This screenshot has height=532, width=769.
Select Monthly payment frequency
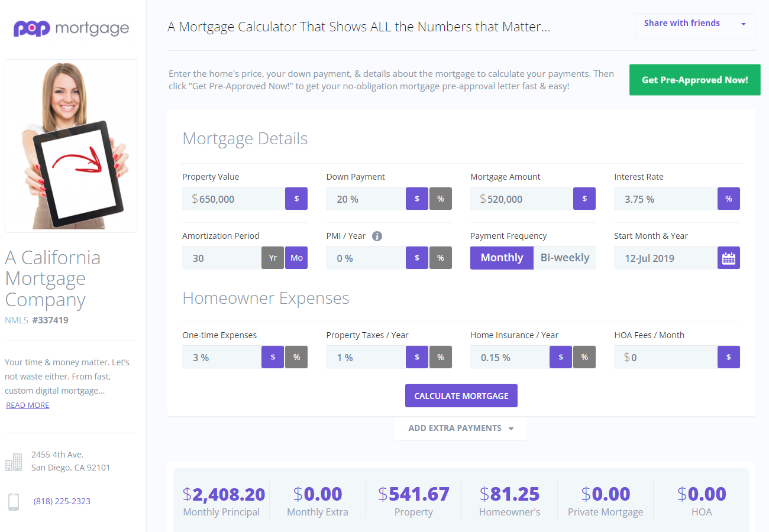tap(502, 258)
